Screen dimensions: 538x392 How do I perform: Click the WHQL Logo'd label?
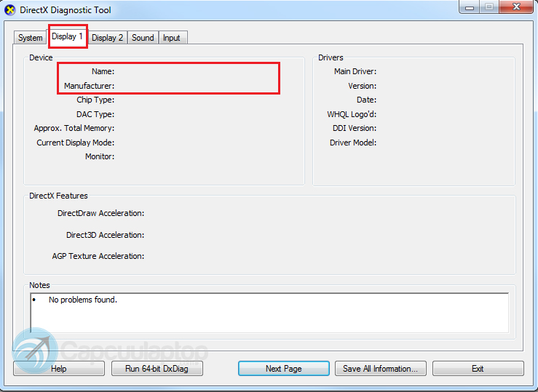(x=351, y=114)
